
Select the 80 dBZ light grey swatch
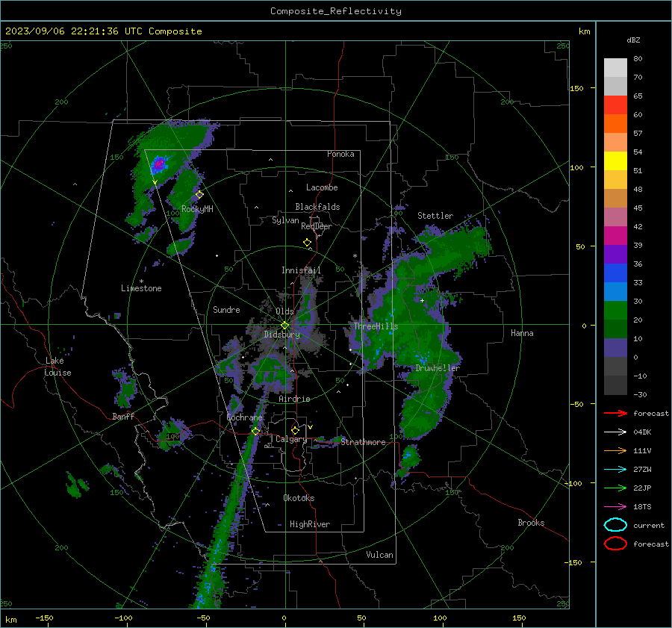coord(615,67)
